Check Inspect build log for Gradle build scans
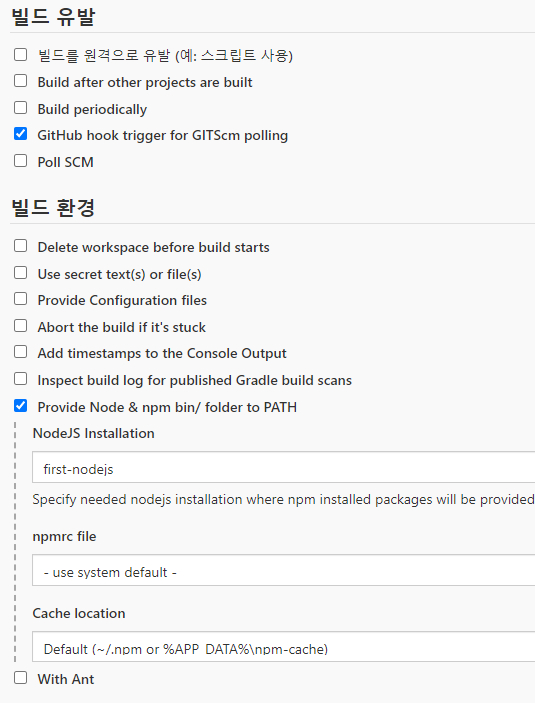The width and height of the screenshot is (535, 703). coord(21,379)
